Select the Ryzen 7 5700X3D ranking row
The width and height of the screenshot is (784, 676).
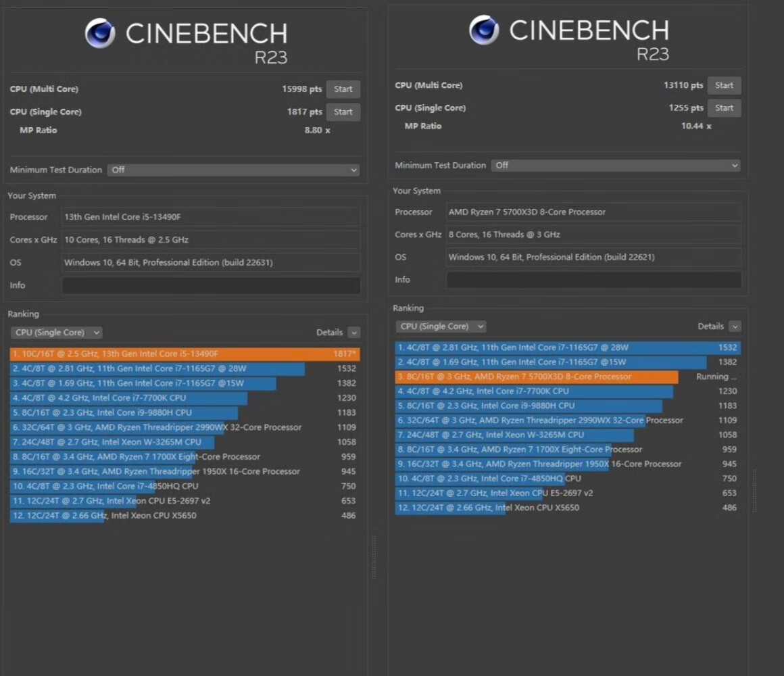[x=568, y=377]
